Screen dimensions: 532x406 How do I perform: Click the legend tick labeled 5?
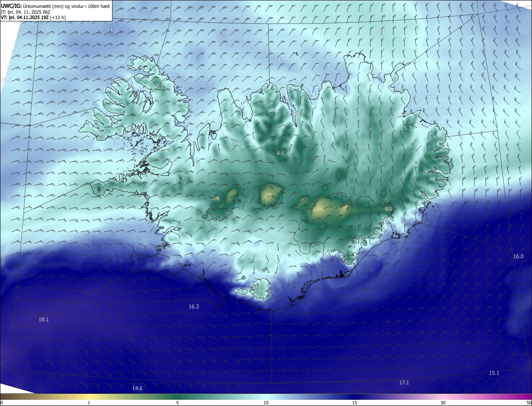[177, 403]
